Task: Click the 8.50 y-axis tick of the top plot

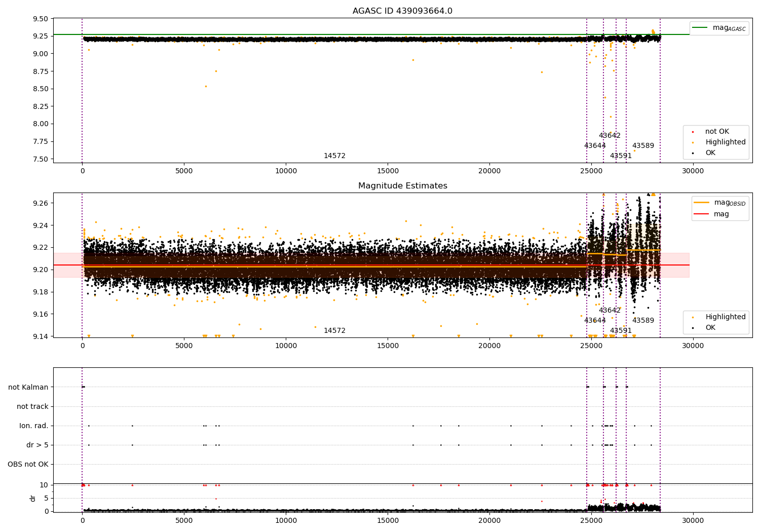Action: [41, 89]
